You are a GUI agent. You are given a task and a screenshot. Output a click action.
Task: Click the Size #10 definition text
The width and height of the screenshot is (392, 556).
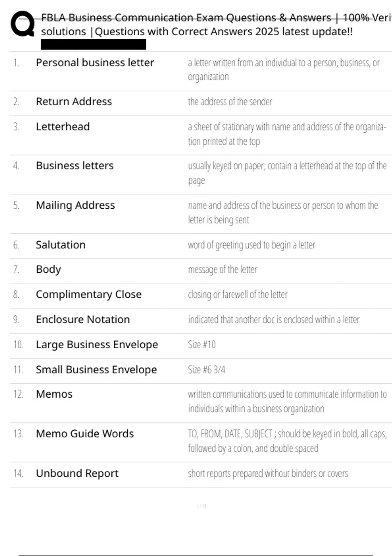click(x=202, y=344)
